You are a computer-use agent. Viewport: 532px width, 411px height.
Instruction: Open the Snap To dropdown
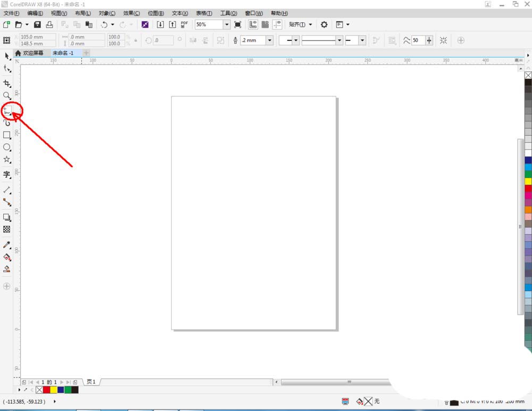click(x=300, y=24)
